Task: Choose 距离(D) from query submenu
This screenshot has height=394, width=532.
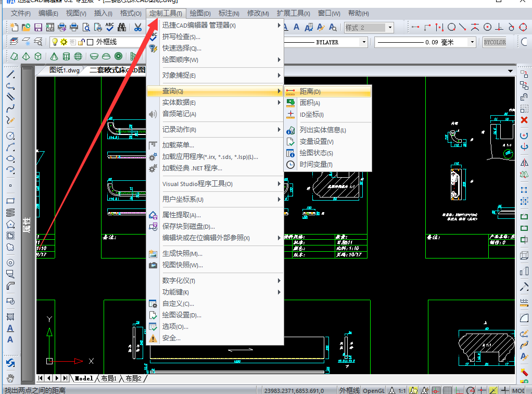Action: pos(328,91)
